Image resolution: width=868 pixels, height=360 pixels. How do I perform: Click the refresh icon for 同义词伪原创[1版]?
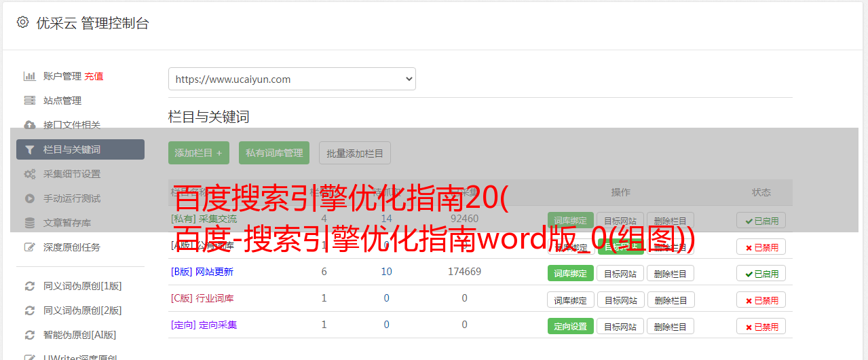(x=29, y=286)
